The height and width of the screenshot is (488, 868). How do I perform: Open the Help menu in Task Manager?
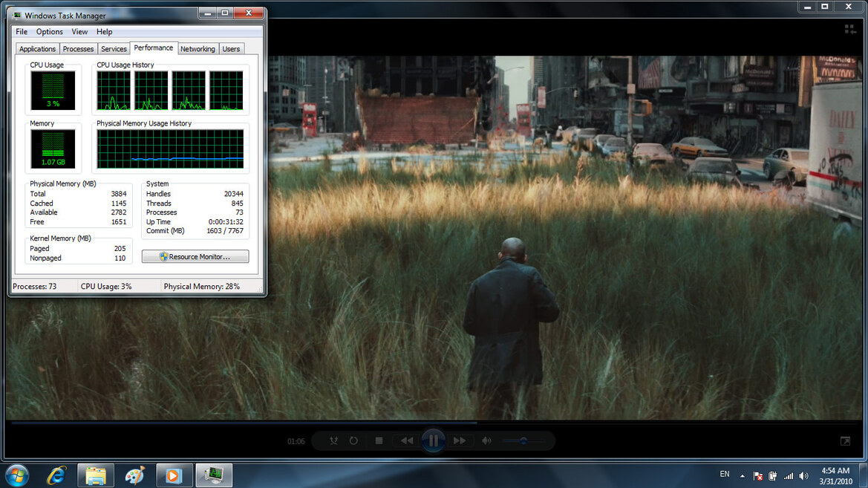pos(104,32)
